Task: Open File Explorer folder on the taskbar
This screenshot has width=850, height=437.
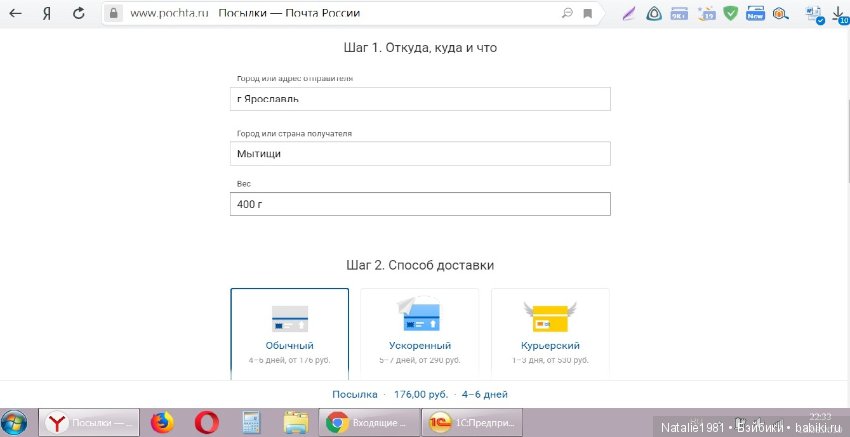Action: tap(296, 423)
